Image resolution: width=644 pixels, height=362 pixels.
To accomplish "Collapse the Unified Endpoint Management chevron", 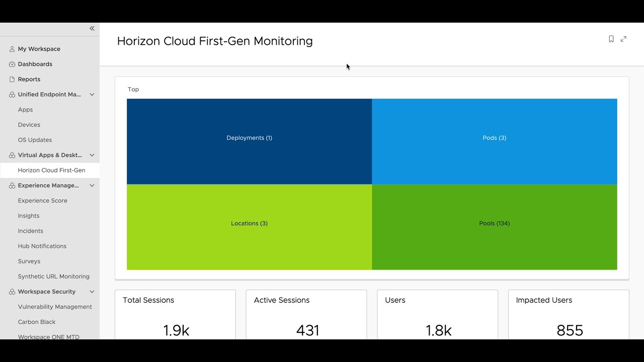I will tap(92, 94).
